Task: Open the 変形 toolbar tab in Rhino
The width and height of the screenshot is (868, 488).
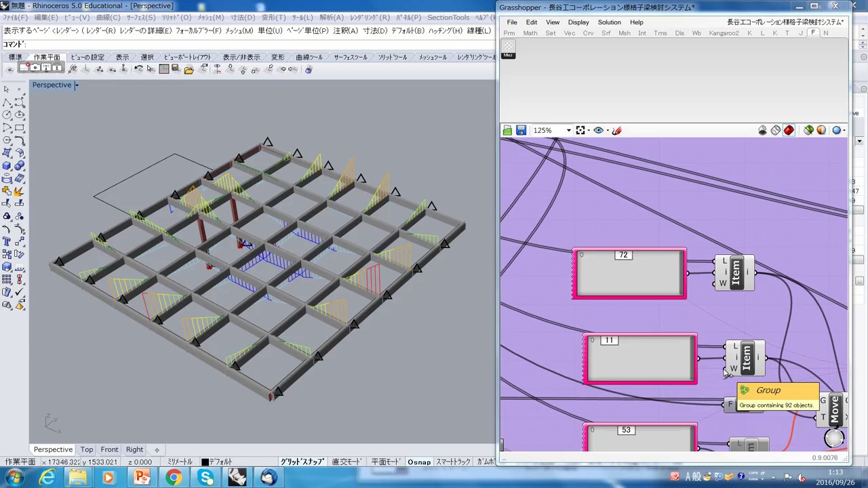Action: tap(277, 58)
